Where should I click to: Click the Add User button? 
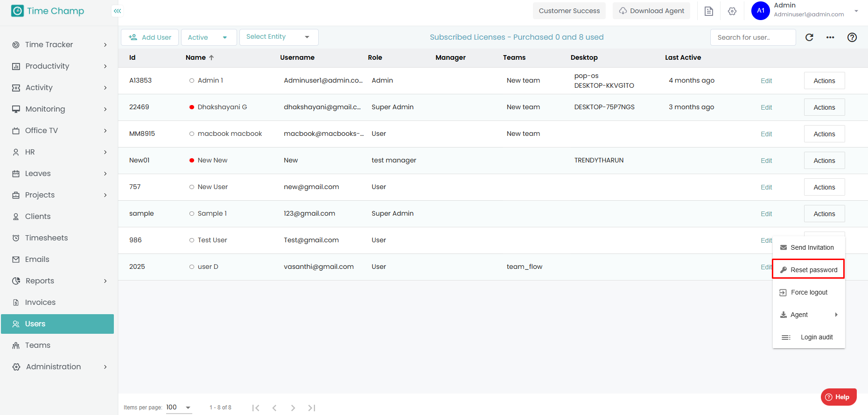pos(150,37)
